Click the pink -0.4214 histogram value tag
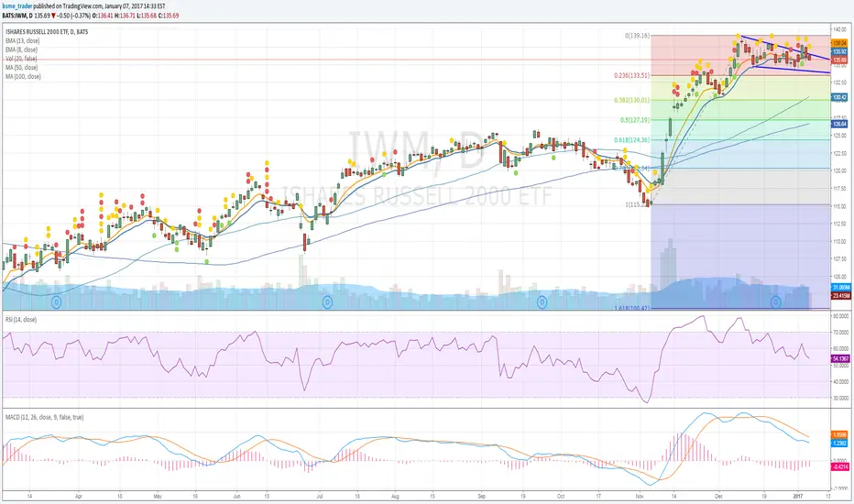The image size is (854, 504). tap(840, 467)
